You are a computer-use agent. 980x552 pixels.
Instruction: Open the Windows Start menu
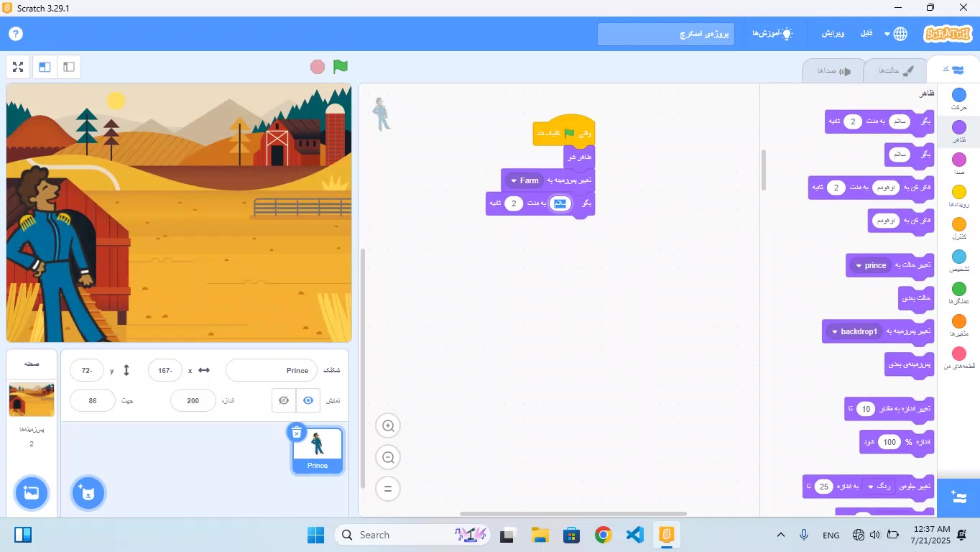coord(315,535)
